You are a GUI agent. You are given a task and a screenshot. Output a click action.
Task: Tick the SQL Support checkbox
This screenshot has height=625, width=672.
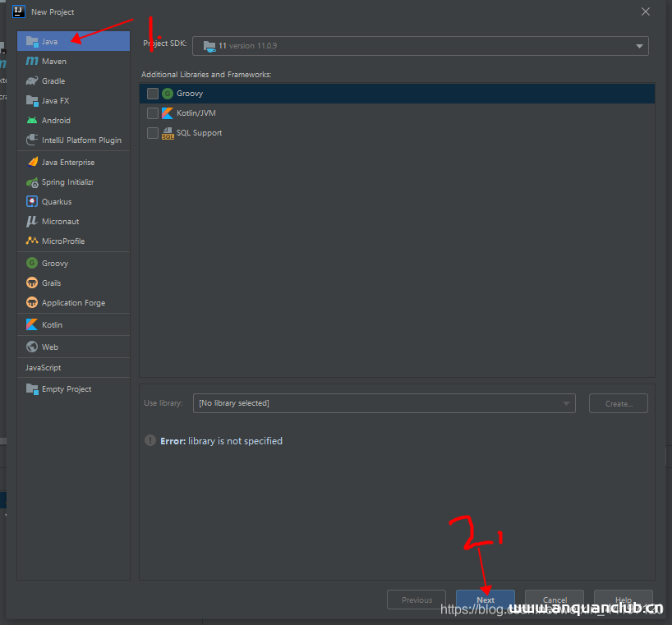tap(153, 133)
